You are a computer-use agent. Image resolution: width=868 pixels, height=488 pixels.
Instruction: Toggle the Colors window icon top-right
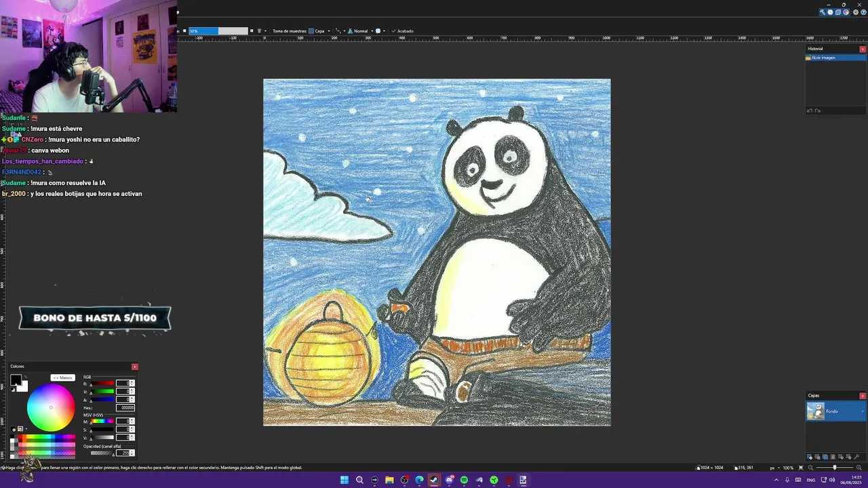pos(846,12)
